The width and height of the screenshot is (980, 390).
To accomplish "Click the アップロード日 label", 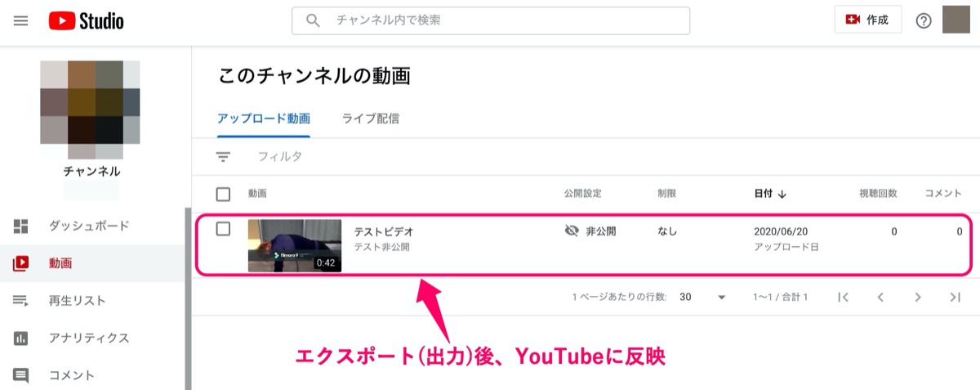I will (786, 246).
